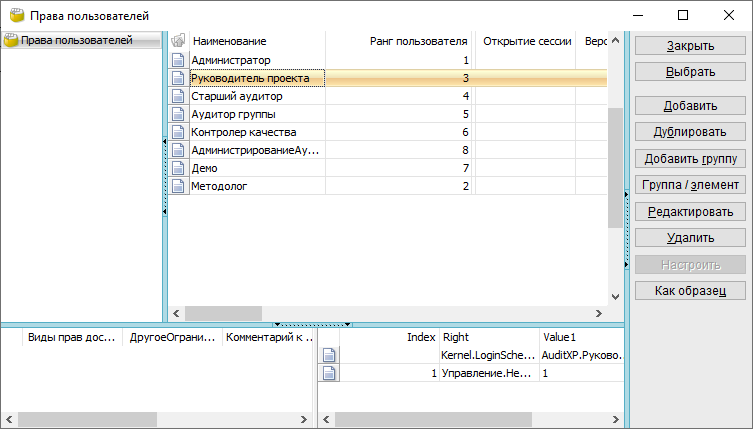Toggle Группа / элемент button
This screenshot has width=753, height=429.
(690, 184)
